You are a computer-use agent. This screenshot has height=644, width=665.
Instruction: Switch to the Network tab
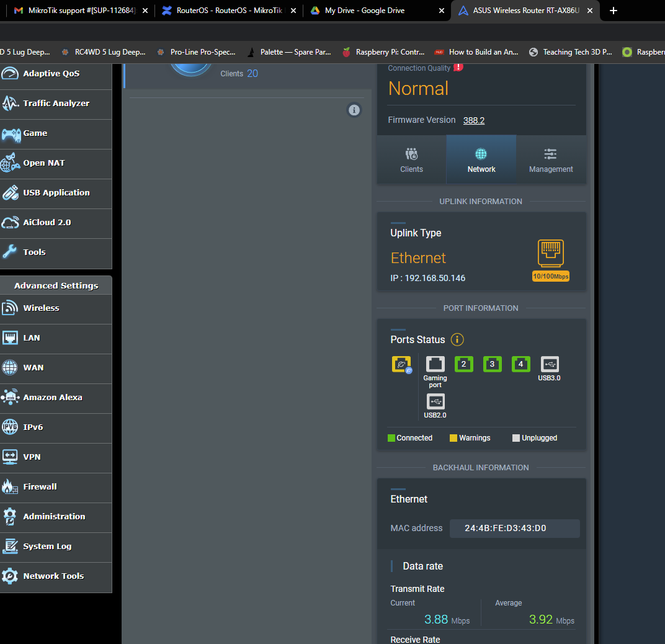tap(481, 159)
